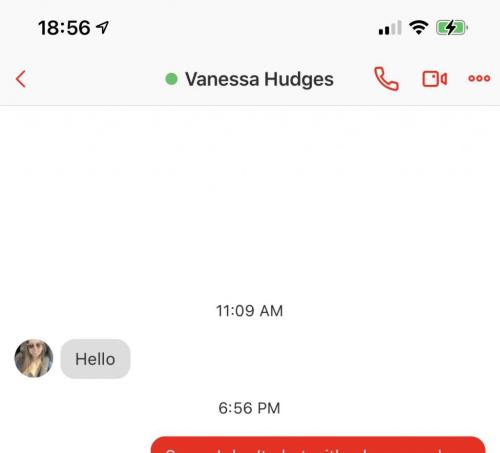Tap the 11:09 AM timestamp
500x453 pixels.
tap(249, 311)
